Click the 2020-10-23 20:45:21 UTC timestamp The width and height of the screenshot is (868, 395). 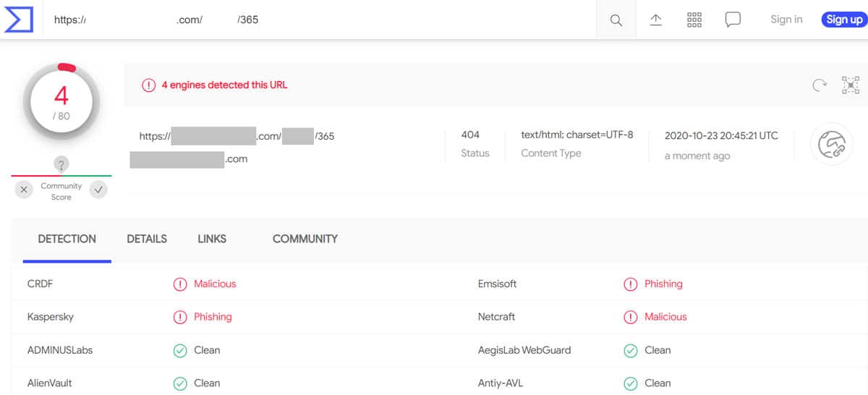(x=722, y=135)
